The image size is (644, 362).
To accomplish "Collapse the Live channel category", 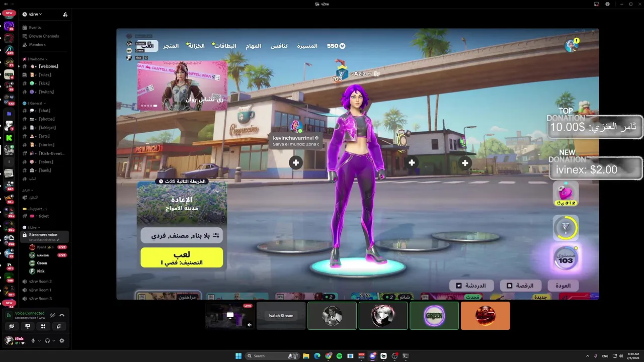I will point(31,228).
